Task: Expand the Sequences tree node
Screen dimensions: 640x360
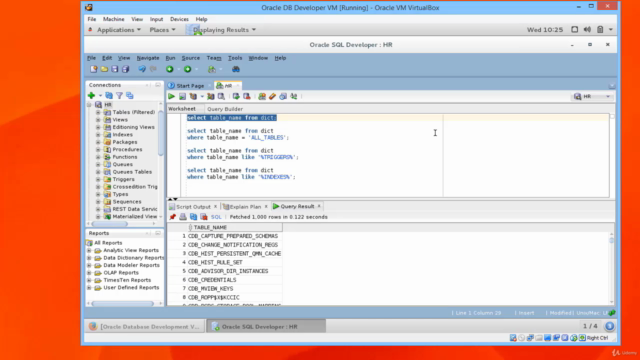Action: tap(98, 202)
